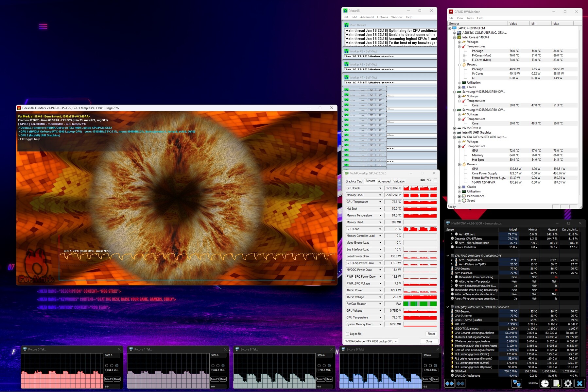Click the 5000.0 max field in P-core 1 graph
588x392 pixels.
(218, 355)
